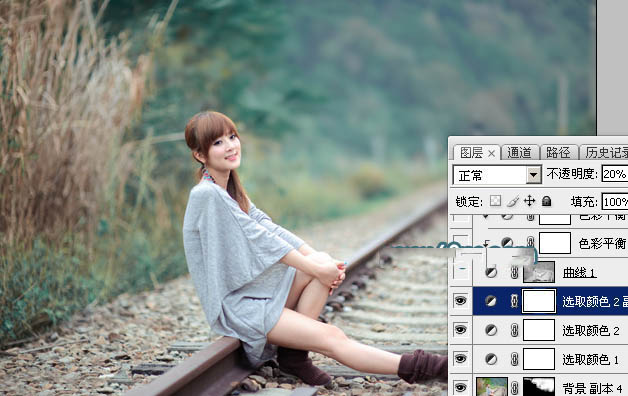Select the 曲线 1 layer name
Screen dimensions: 628x396
(579, 273)
